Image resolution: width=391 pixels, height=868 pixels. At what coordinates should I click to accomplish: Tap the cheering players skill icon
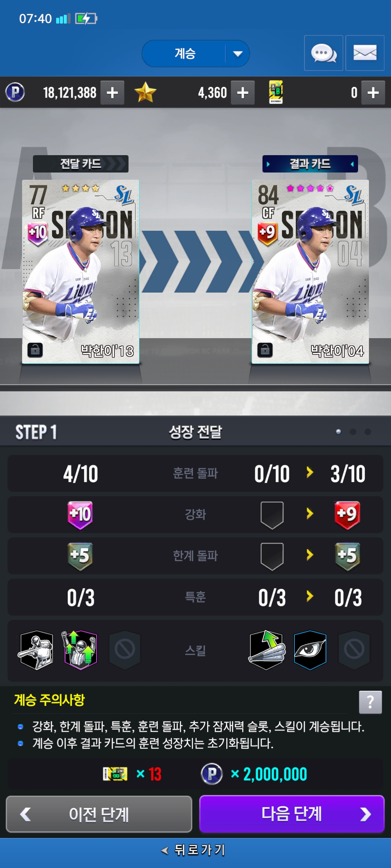pos(80,650)
